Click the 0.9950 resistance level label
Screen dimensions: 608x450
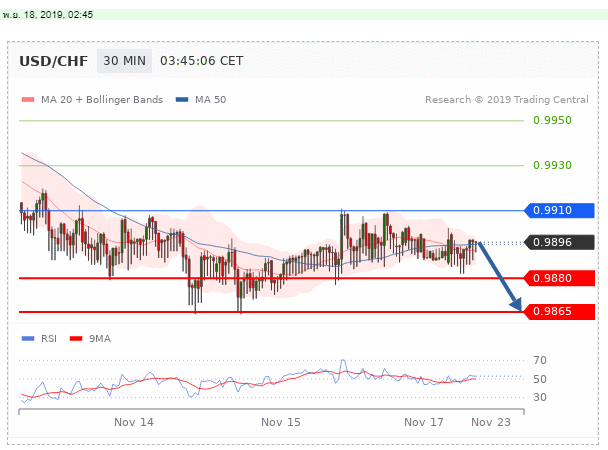[552, 120]
